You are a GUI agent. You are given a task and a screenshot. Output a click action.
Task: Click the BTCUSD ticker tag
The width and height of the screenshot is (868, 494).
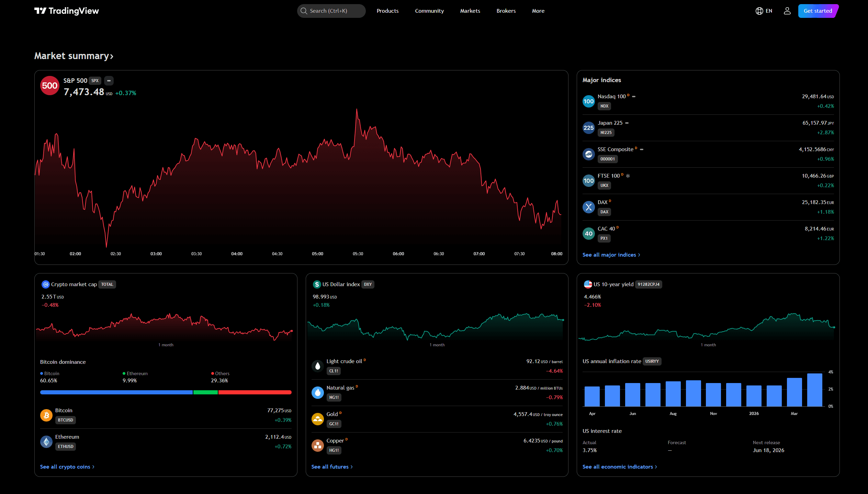pyautogui.click(x=66, y=420)
